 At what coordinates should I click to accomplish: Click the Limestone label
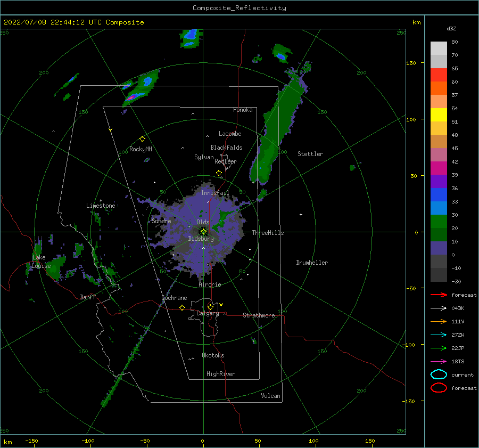101,206
